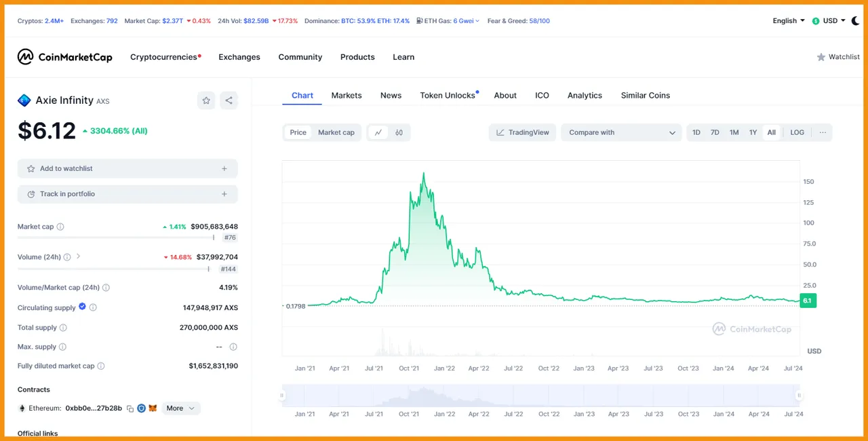
Task: Switch to Markets tab
Action: pos(347,96)
